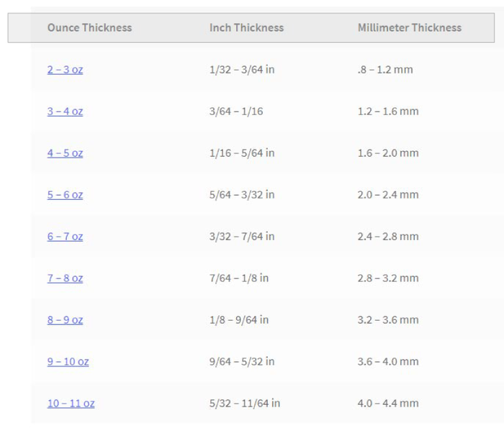Visit the 7 – 8 oz link

(65, 278)
